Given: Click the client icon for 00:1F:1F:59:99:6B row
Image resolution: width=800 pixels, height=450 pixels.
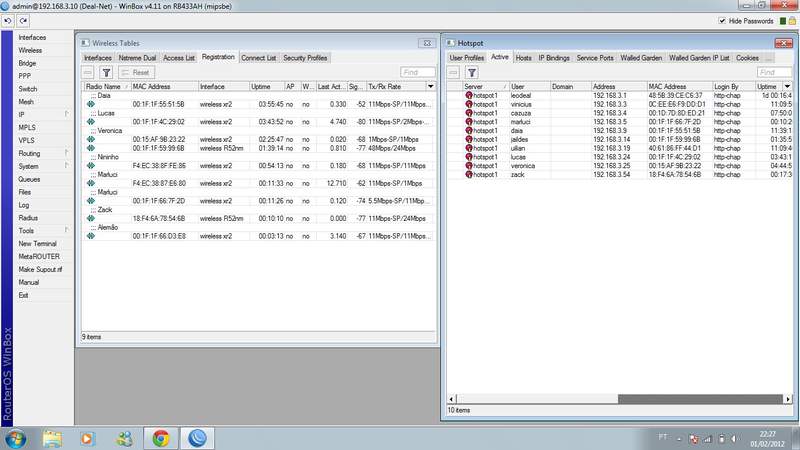Looking at the screenshot, I should tap(91, 148).
